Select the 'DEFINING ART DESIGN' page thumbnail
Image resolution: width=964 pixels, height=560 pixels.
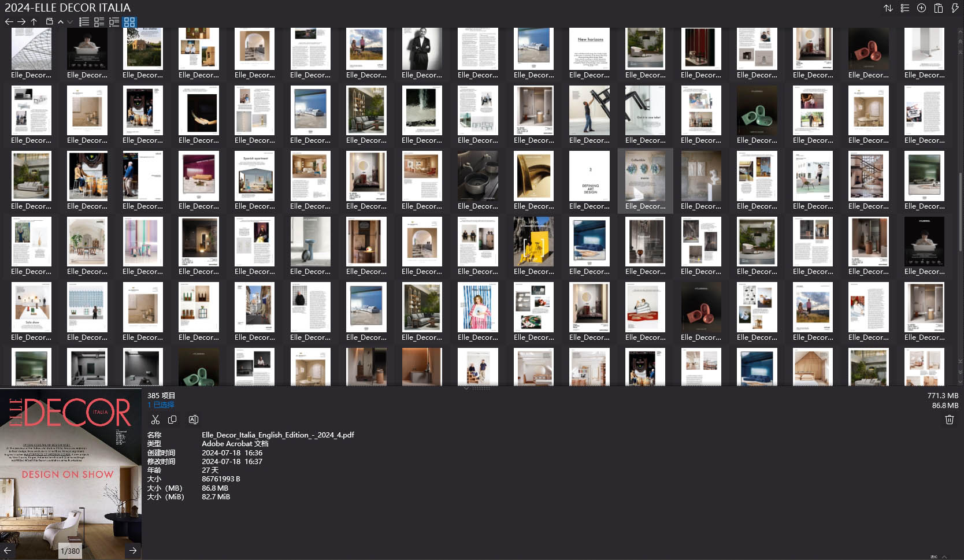click(x=589, y=176)
